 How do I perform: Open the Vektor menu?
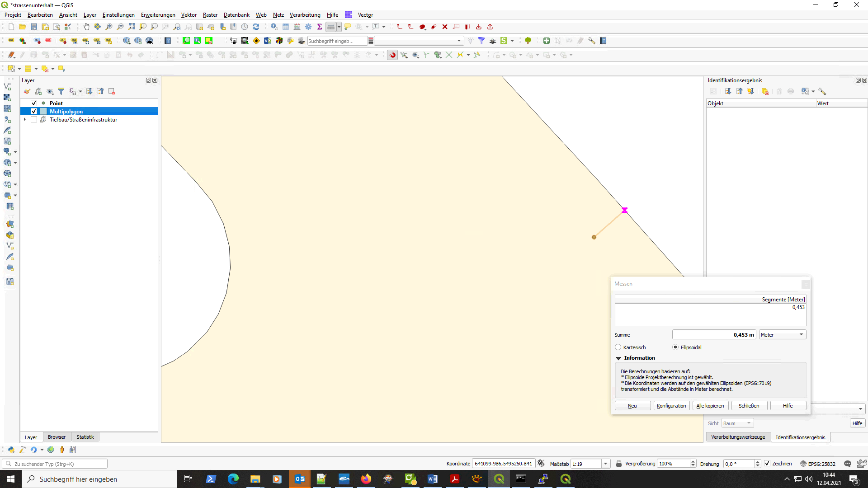coord(189,15)
